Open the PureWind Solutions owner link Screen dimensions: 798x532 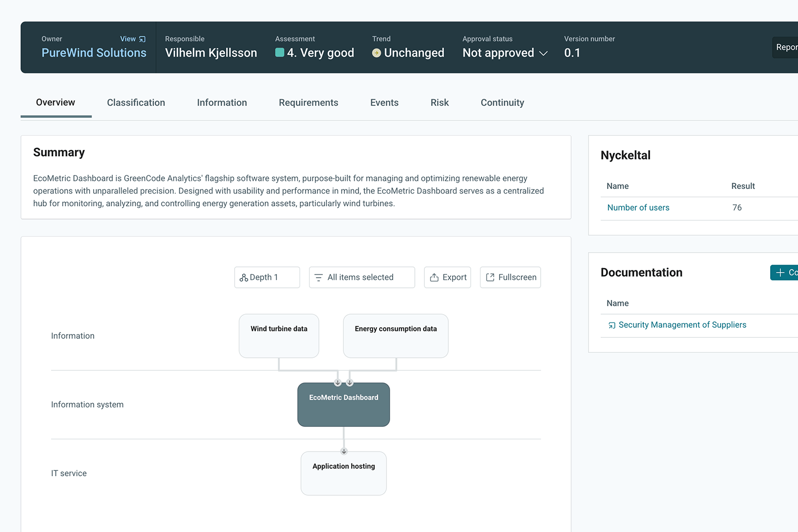coord(94,53)
